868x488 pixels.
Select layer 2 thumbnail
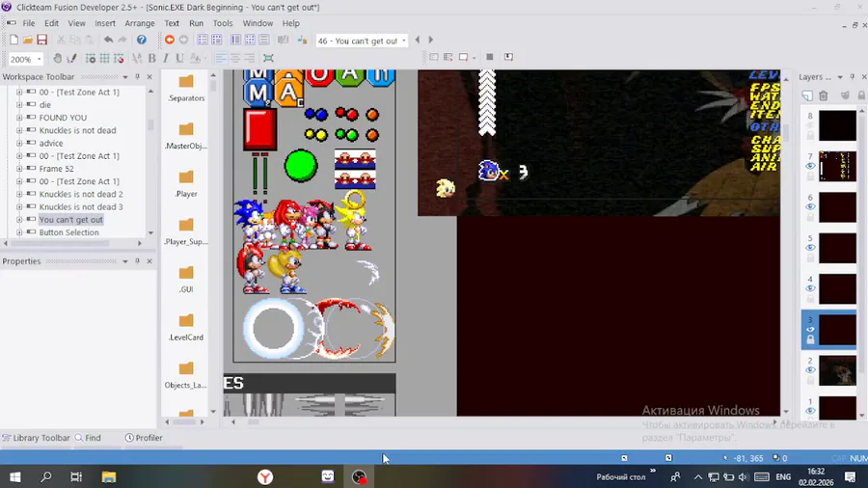point(837,370)
